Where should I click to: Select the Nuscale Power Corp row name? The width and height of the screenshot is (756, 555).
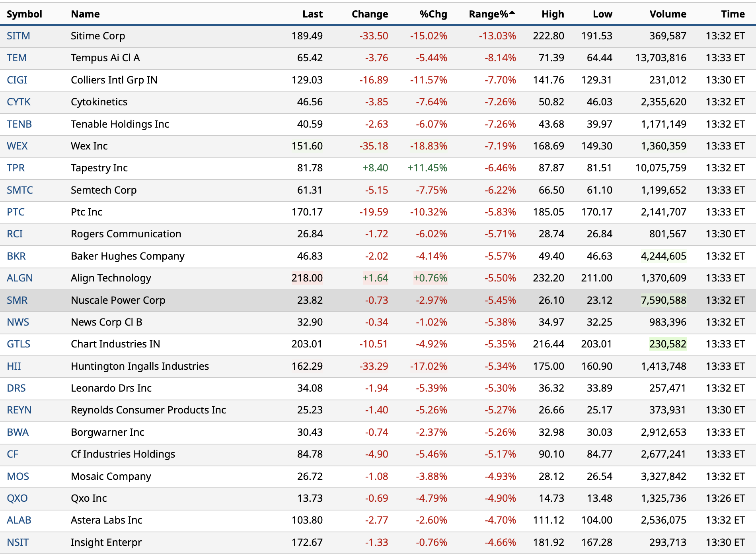point(118,300)
